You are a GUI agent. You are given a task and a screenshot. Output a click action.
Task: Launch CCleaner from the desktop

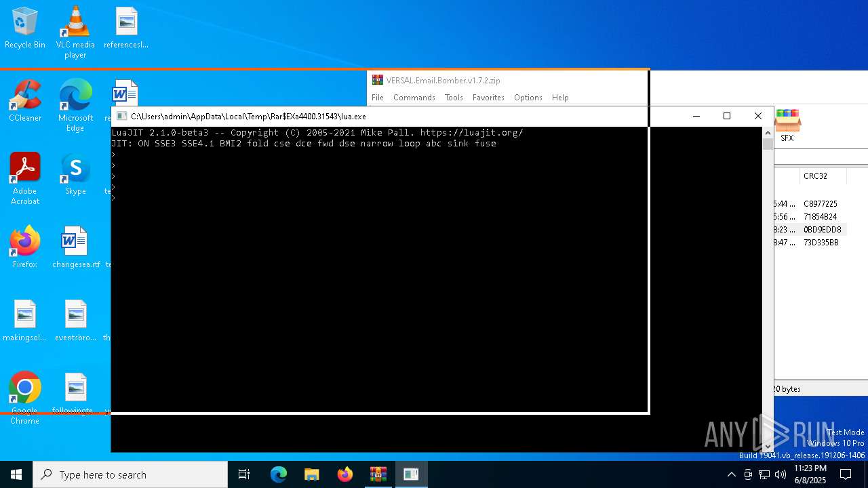click(x=25, y=102)
